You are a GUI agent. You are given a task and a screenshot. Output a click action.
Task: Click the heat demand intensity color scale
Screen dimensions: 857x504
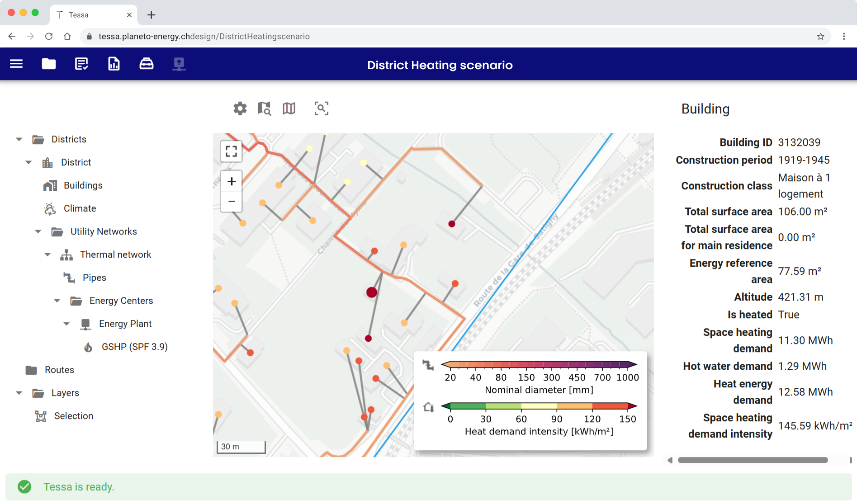point(539,406)
